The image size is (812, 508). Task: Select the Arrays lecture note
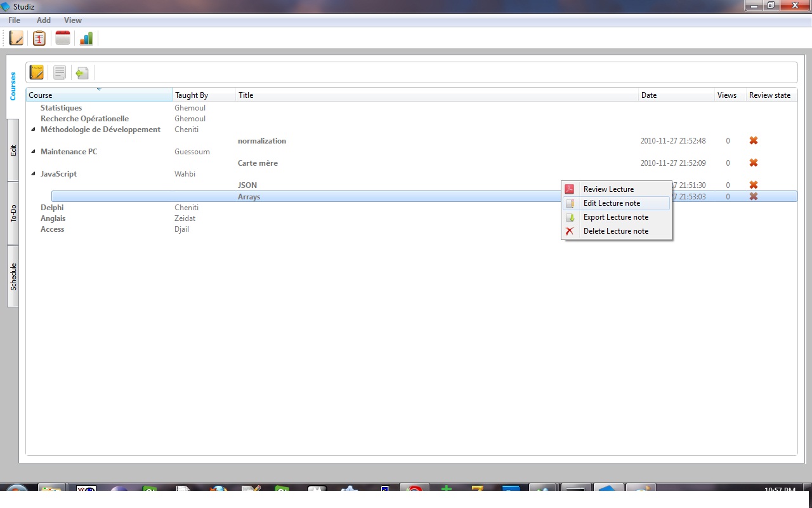pyautogui.click(x=249, y=197)
